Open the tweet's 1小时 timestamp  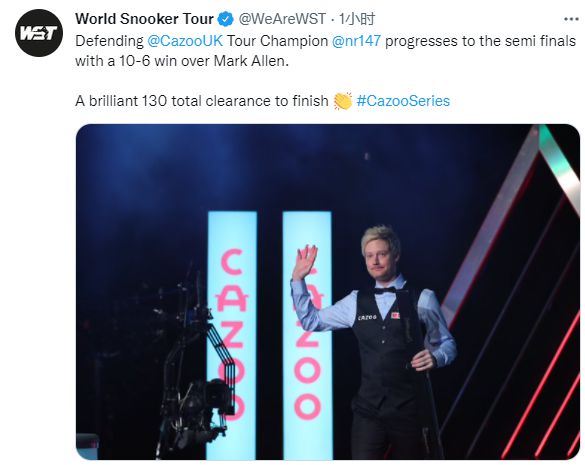click(x=357, y=19)
